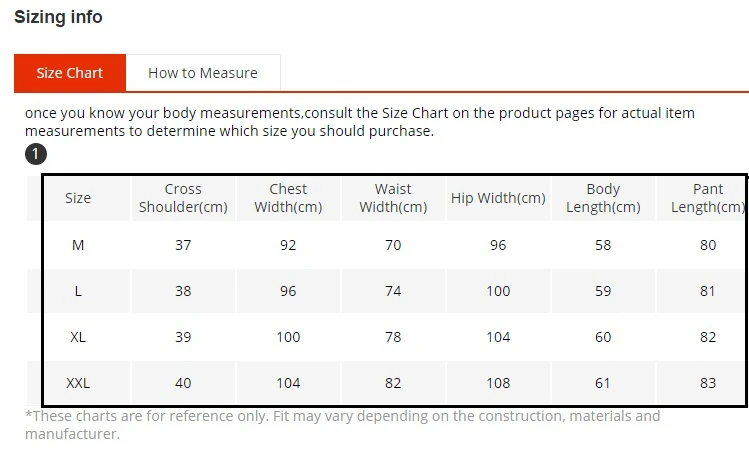Click the M size row label
The width and height of the screenshot is (749, 453).
click(78, 245)
